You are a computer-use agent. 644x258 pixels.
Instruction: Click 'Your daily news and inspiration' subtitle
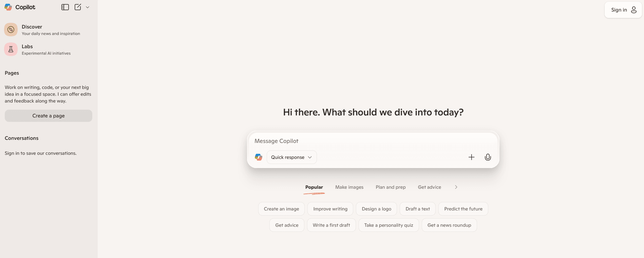[x=51, y=34]
